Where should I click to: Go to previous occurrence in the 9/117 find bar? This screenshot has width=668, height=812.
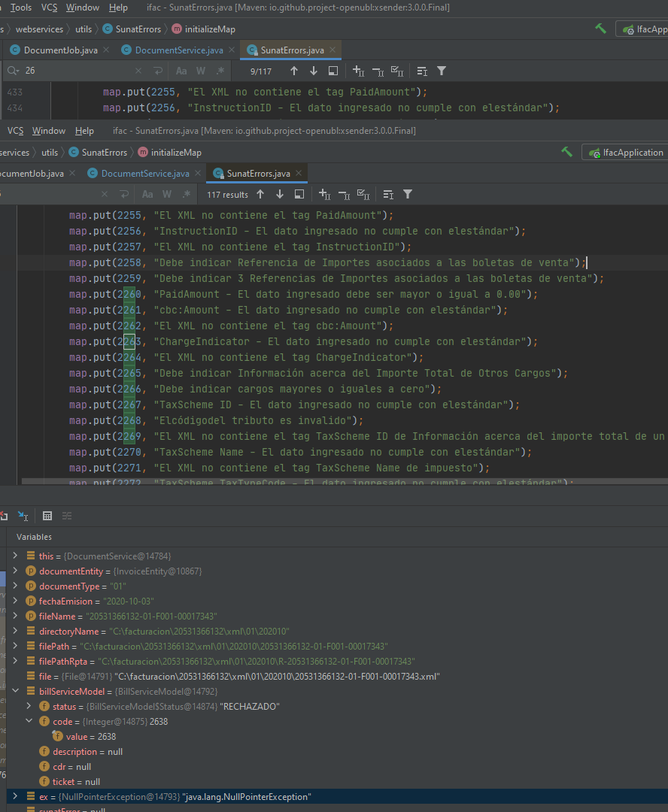coord(294,71)
